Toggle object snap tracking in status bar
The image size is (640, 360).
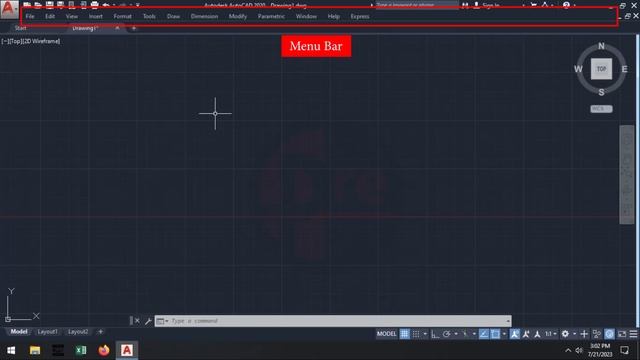[484, 334]
